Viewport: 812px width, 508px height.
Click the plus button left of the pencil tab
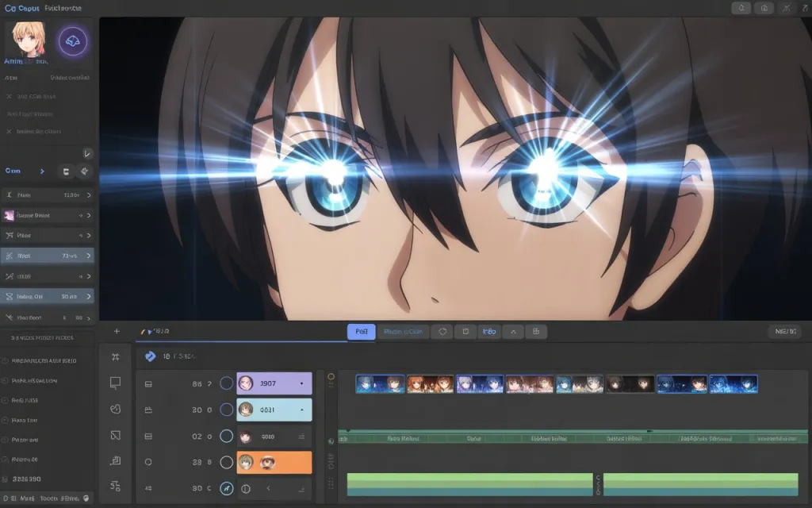[x=117, y=331]
